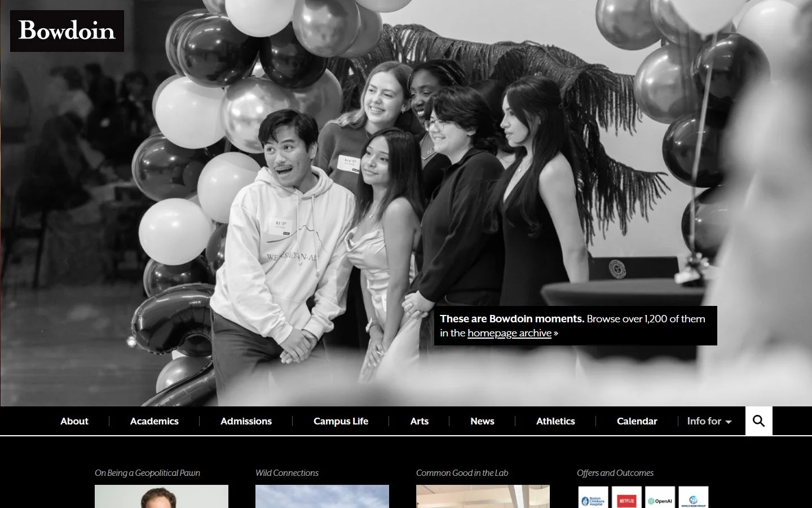Open the Calendar nav link
Screen dimensions: 812x508
637,421
